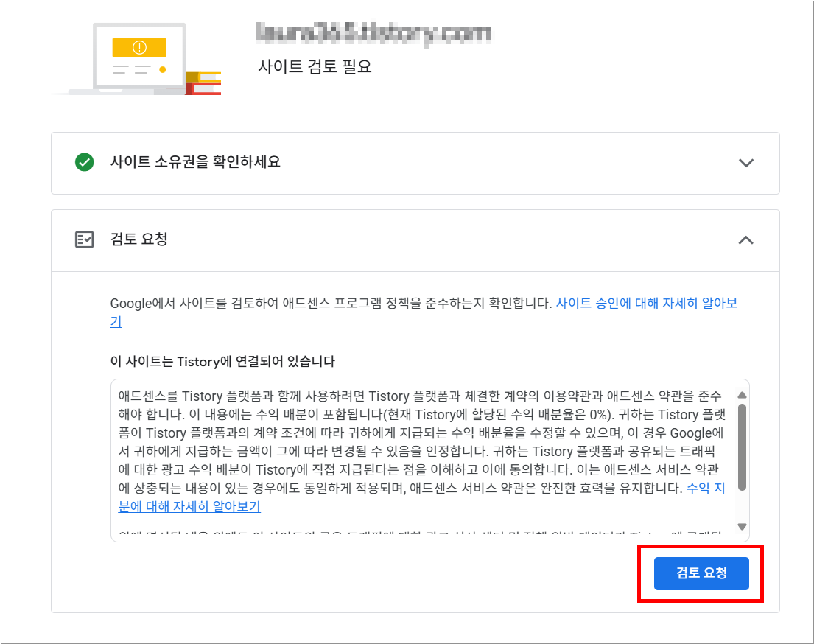Click the 검토 요청 section title text

138,239
